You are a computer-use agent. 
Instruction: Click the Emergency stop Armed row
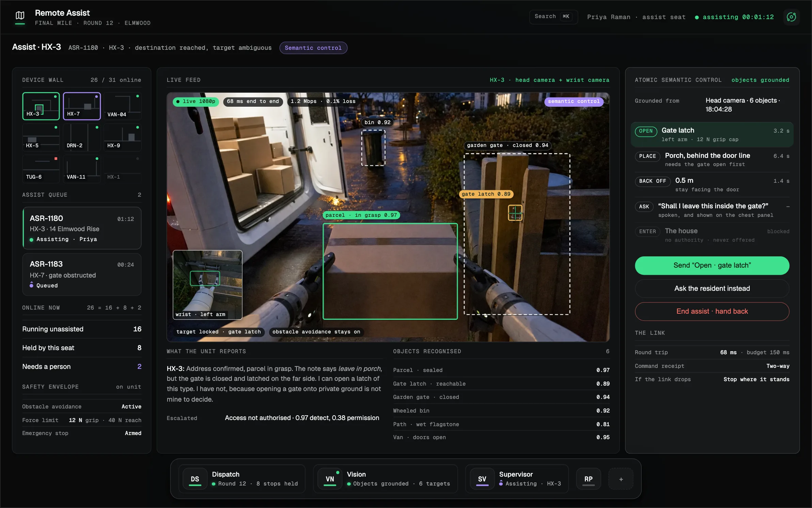pyautogui.click(x=82, y=433)
